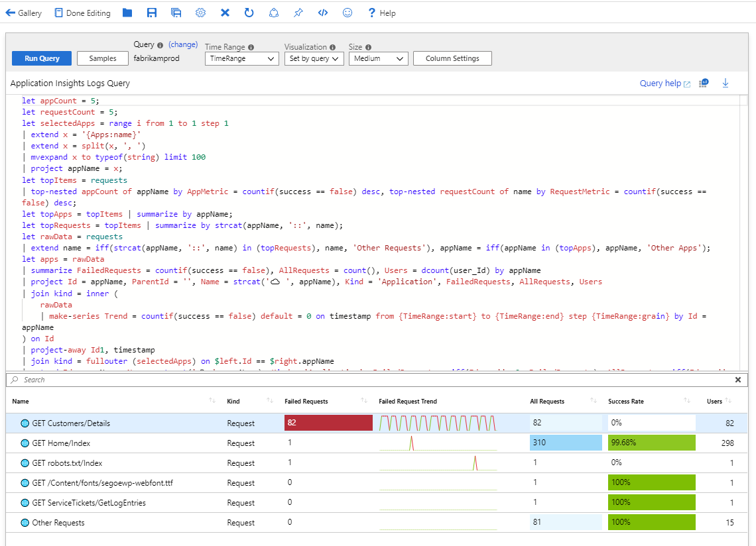This screenshot has width=756, height=546.
Task: Open the Time Range dropdown
Action: pyautogui.click(x=241, y=58)
